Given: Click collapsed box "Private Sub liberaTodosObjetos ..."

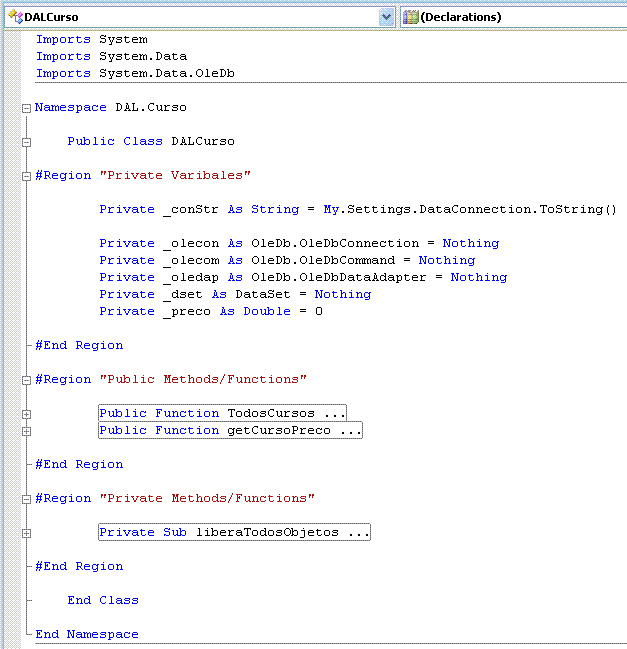Looking at the screenshot, I should pos(234,532).
